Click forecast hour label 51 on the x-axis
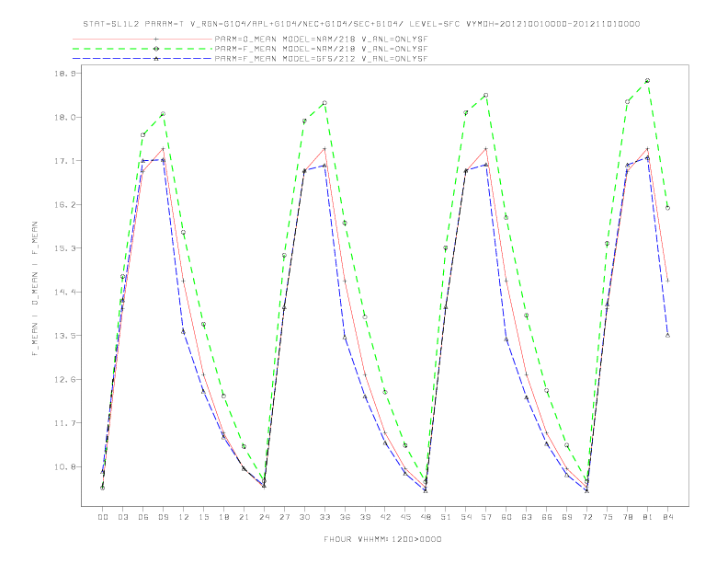The width and height of the screenshot is (728, 563). [446, 517]
